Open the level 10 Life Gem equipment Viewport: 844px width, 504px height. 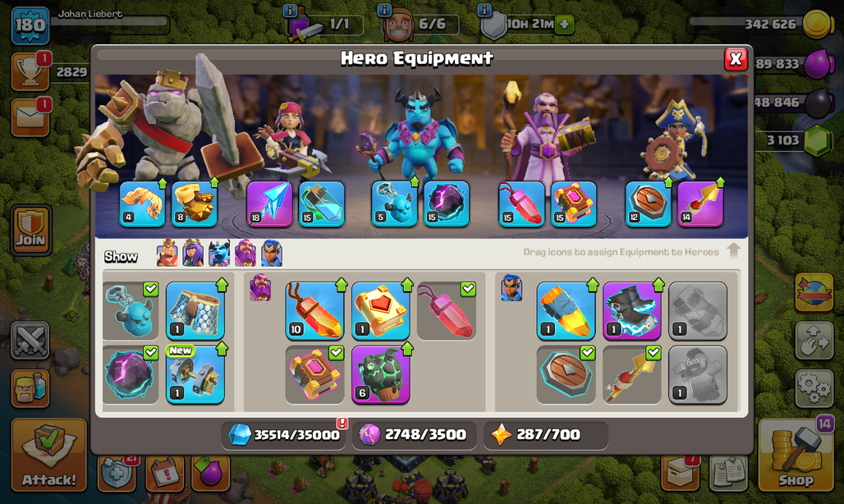click(x=314, y=311)
